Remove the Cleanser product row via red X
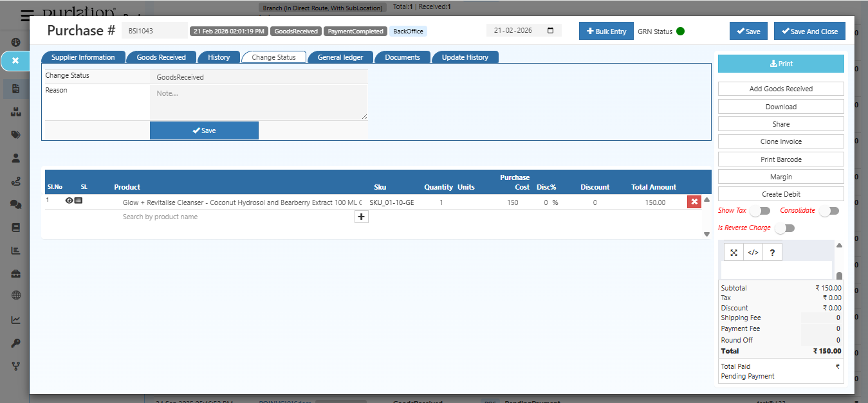This screenshot has height=403, width=868. click(x=694, y=201)
